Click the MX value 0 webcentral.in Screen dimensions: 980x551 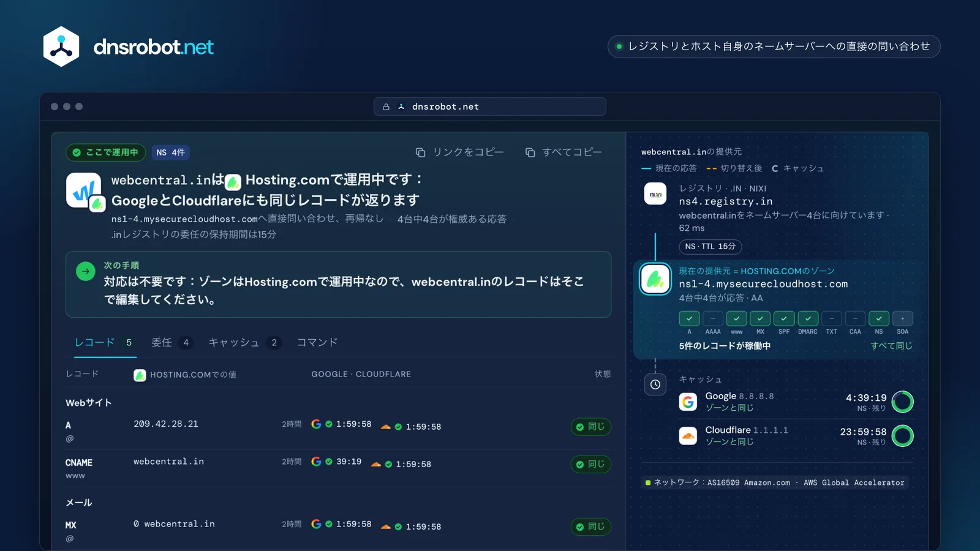tap(175, 524)
